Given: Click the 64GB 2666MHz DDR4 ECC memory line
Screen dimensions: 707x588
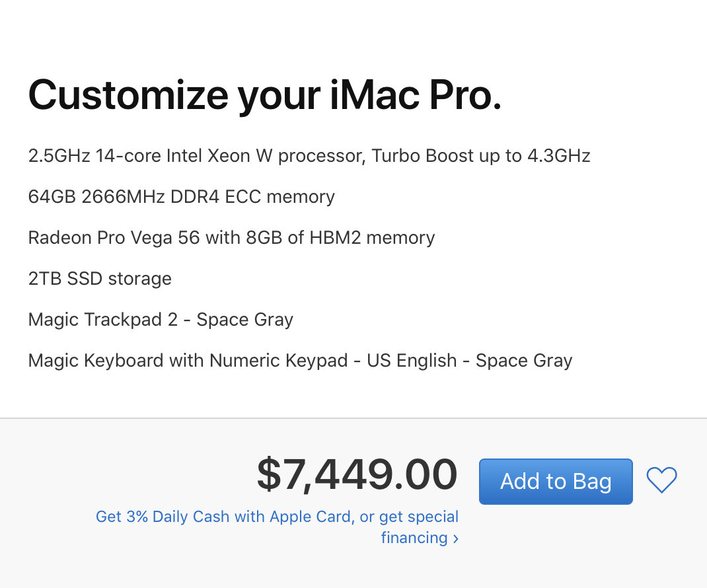Looking at the screenshot, I should [181, 197].
